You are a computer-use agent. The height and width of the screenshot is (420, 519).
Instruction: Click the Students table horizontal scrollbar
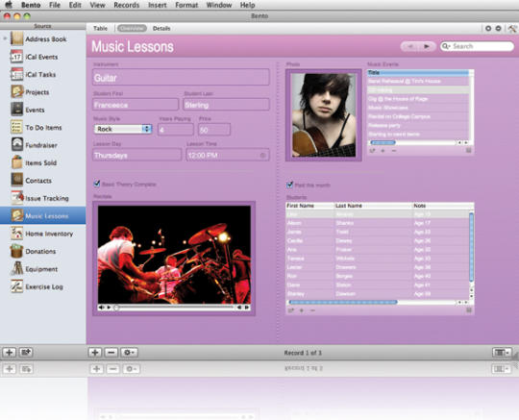(343, 302)
